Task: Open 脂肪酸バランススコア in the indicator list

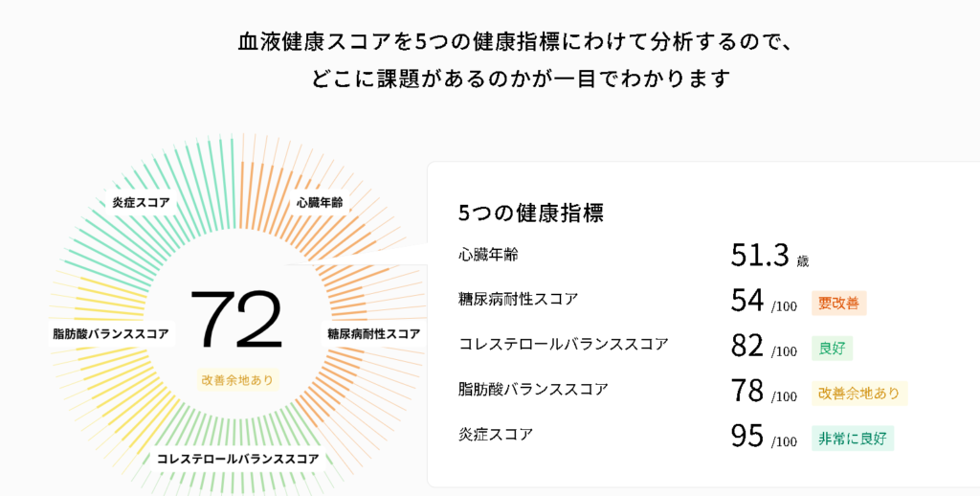Action: click(533, 389)
